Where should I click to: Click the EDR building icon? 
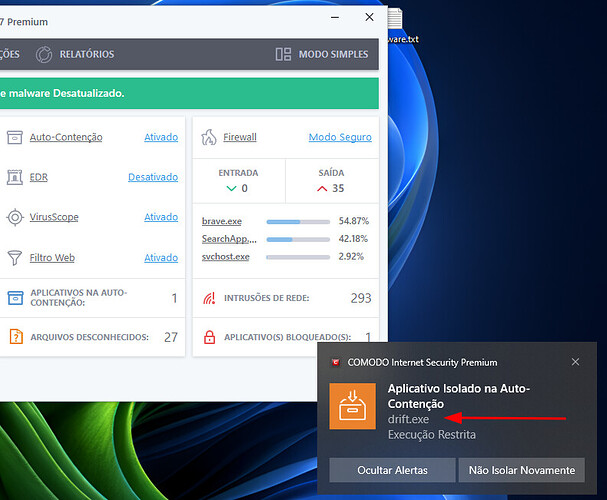tap(15, 177)
